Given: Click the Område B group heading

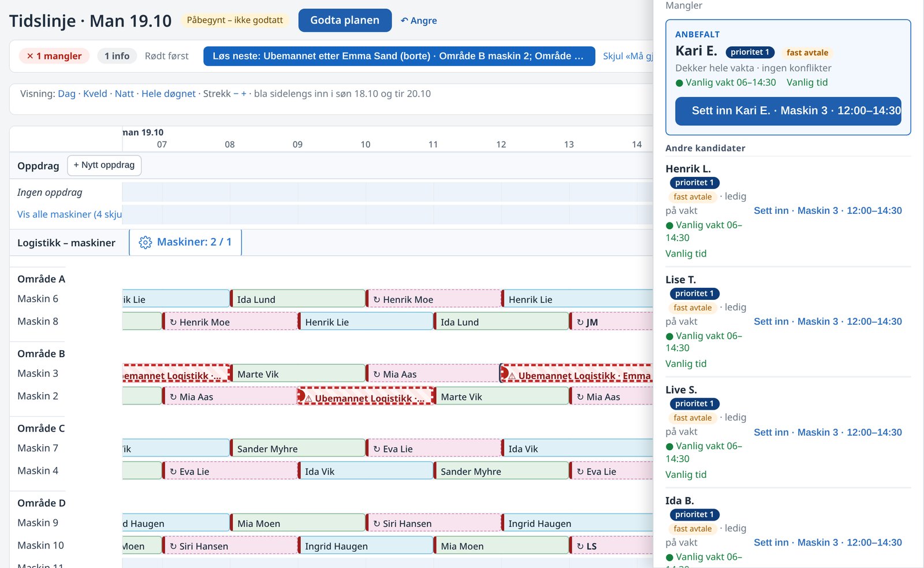Looking at the screenshot, I should tap(41, 354).
